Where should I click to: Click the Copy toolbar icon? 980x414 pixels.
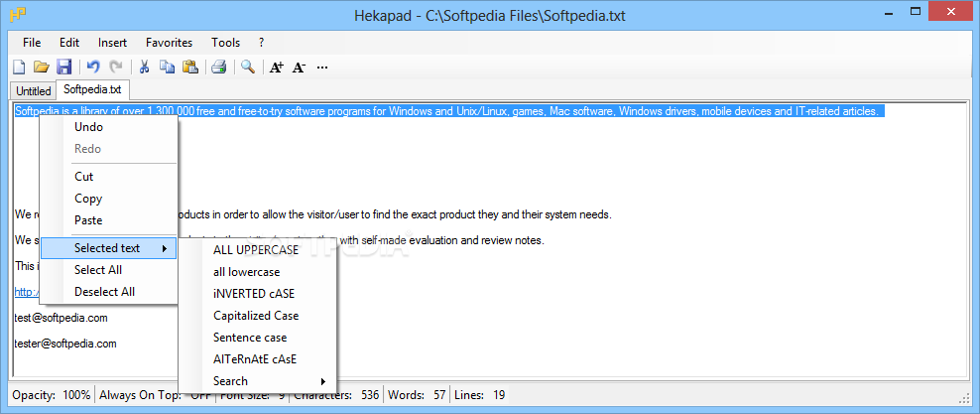point(167,67)
